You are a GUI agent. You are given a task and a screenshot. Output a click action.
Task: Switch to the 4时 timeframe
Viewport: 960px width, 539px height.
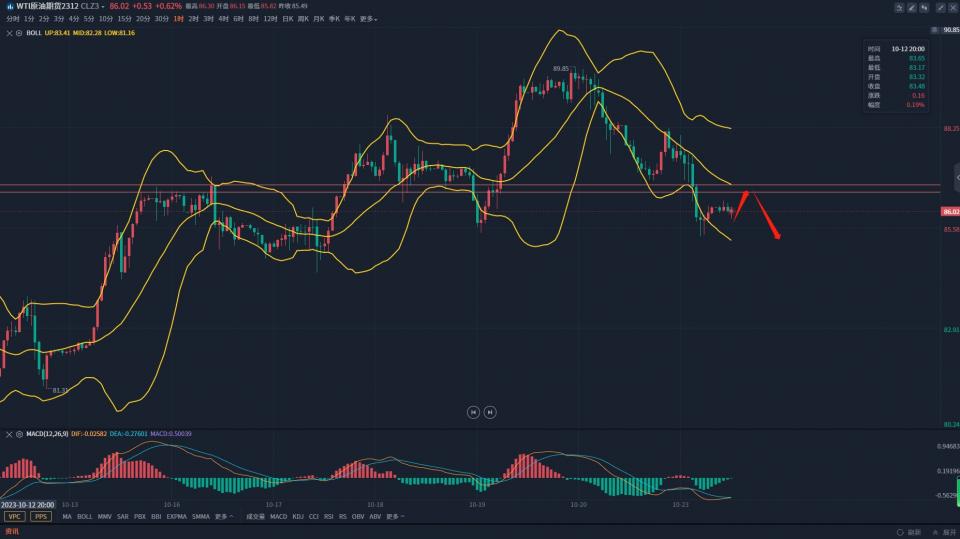click(x=223, y=19)
